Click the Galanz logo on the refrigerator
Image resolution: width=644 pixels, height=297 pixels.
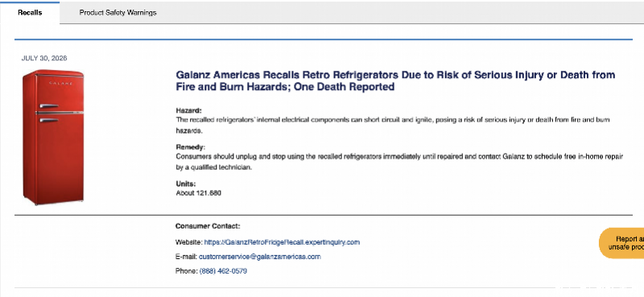[x=61, y=83]
